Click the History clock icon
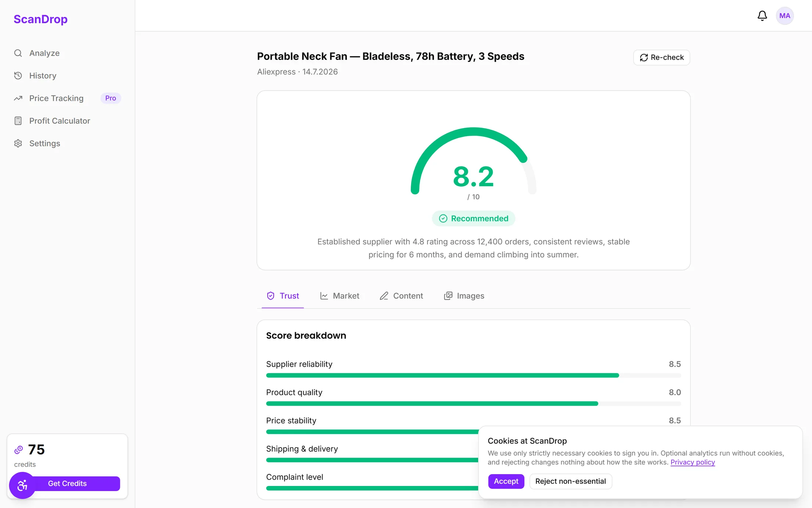 point(18,75)
